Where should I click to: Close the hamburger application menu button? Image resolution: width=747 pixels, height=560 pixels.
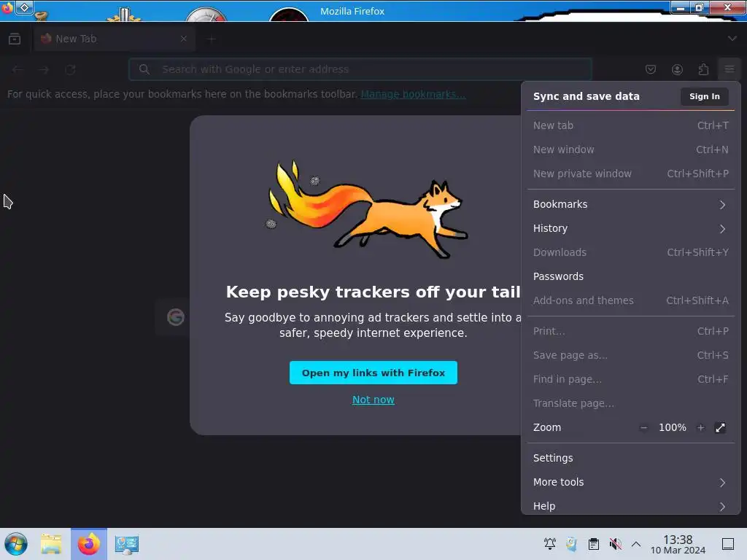pyautogui.click(x=729, y=69)
